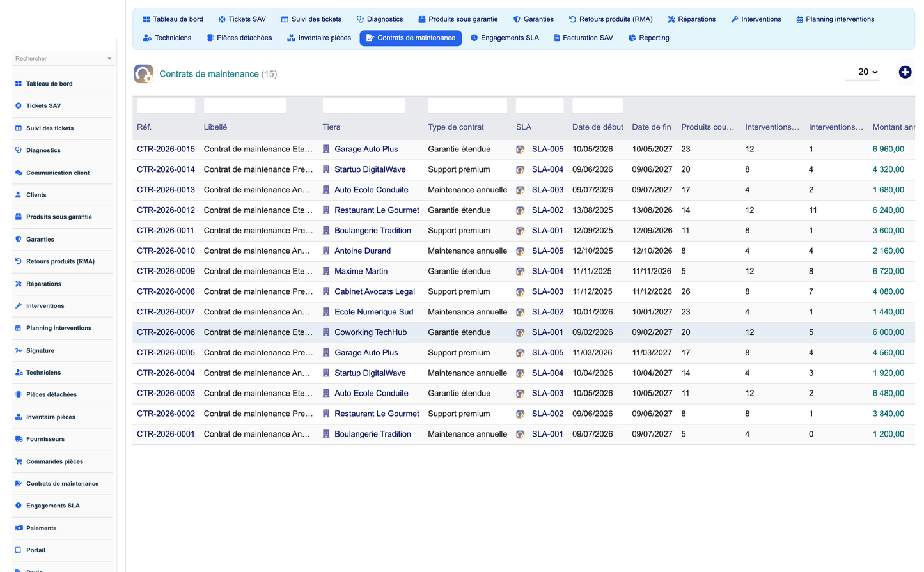Open the Tableau de bord top tab

coord(173,19)
